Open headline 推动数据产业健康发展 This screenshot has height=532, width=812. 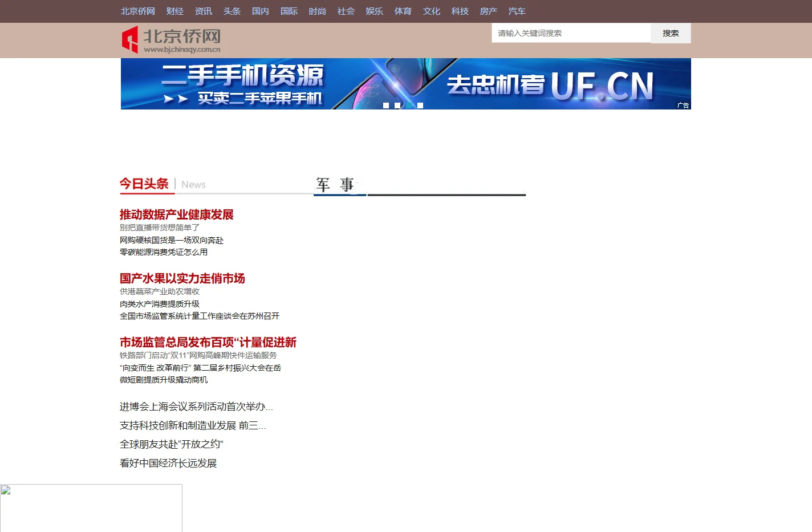[177, 214]
